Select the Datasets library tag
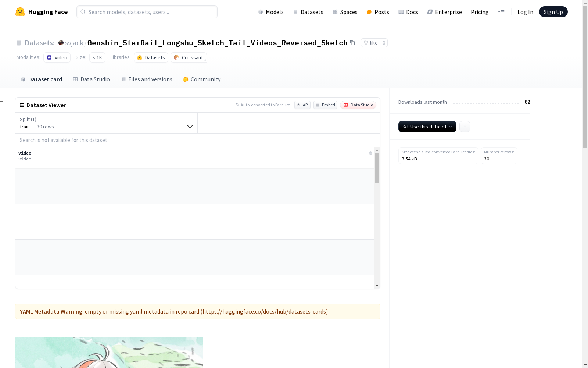588x368 pixels. (x=151, y=57)
